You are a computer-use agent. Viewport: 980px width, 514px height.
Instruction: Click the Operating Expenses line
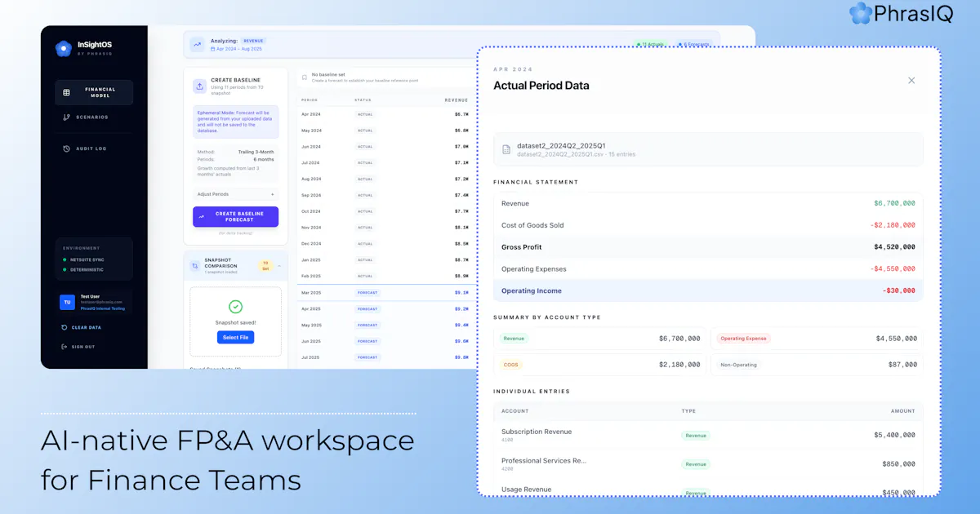pos(708,269)
